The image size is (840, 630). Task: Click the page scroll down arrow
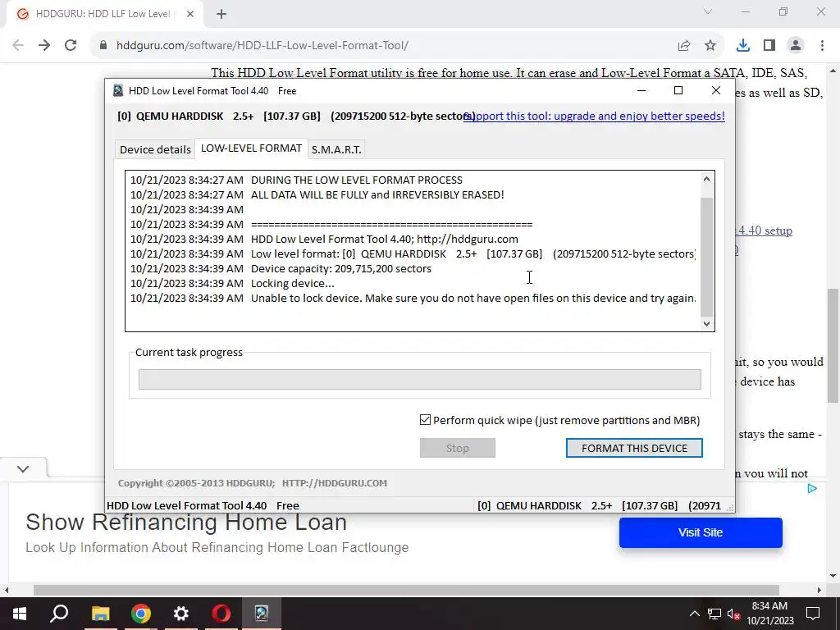[833, 577]
